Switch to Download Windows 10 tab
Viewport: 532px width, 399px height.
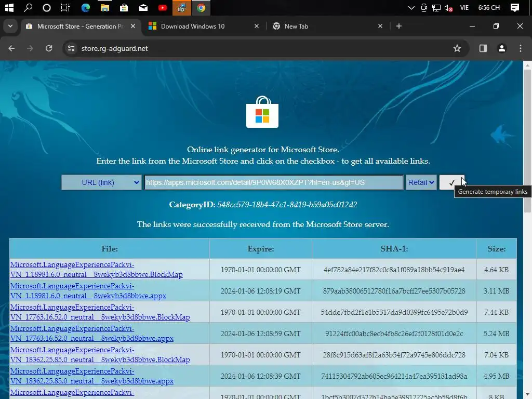click(x=192, y=26)
